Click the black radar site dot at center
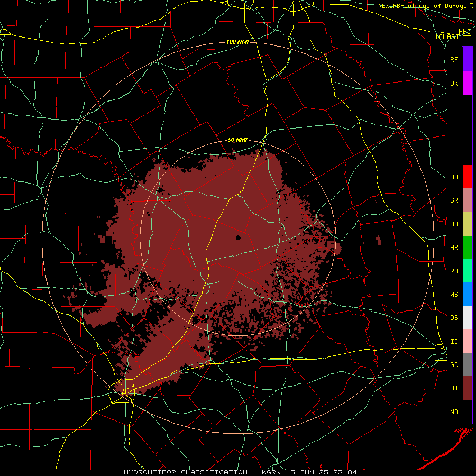Image resolution: width=476 pixels, height=476 pixels. click(238, 237)
